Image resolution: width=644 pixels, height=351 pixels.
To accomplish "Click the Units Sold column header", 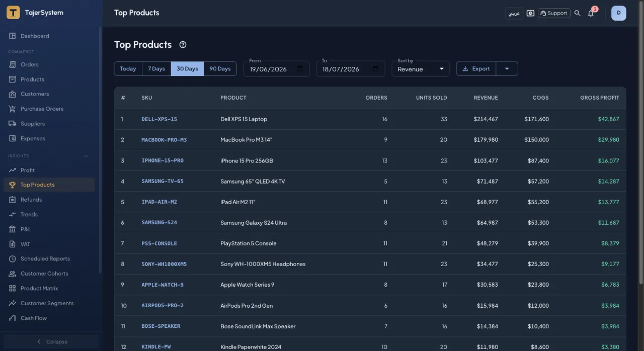I will (431, 98).
